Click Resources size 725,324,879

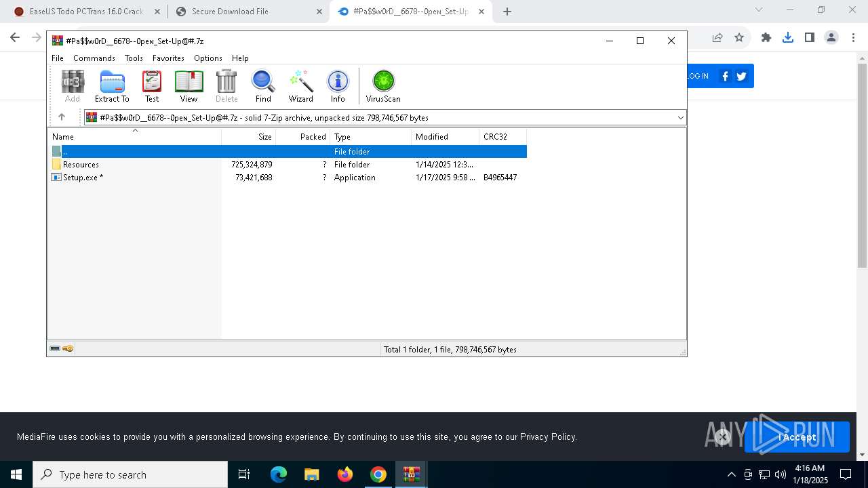252,165
